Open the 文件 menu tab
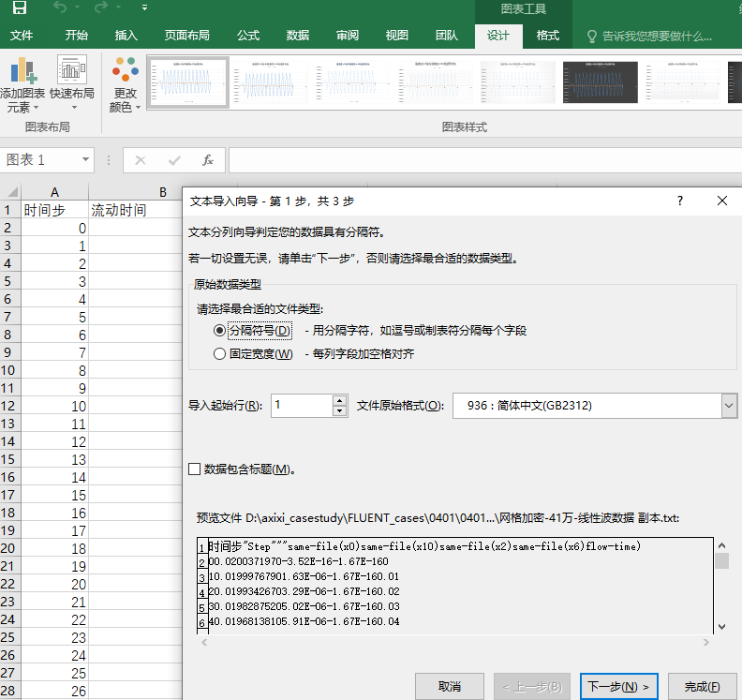The width and height of the screenshot is (742, 700). 22,36
